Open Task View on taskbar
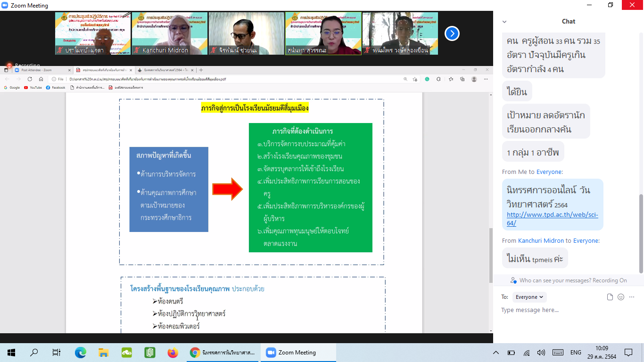This screenshot has height=362, width=644. 57,353
